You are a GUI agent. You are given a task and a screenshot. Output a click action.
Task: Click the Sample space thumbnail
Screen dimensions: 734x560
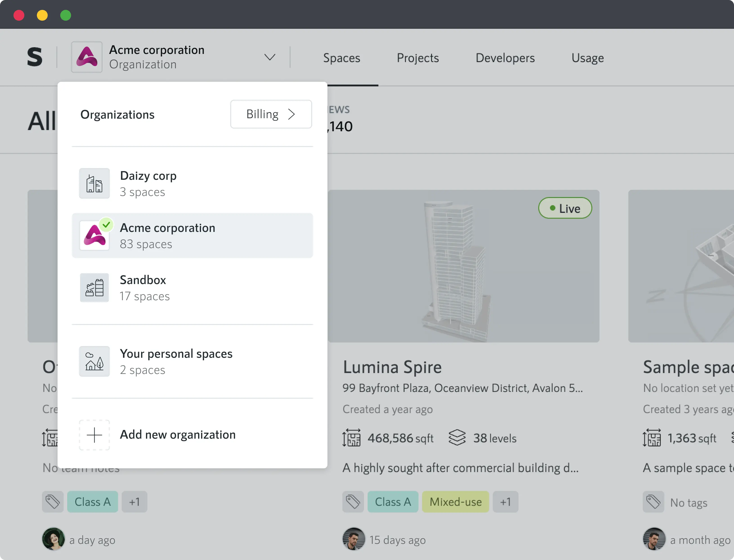click(681, 266)
